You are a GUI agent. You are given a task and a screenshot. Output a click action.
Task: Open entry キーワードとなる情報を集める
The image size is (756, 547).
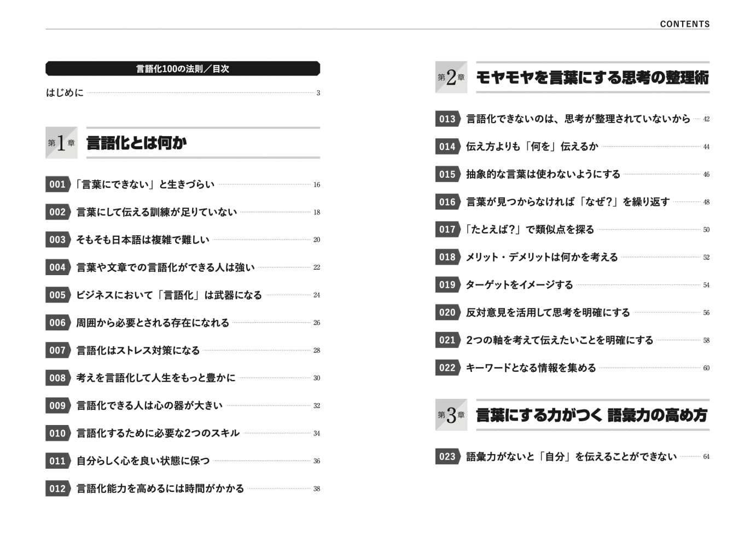531,368
